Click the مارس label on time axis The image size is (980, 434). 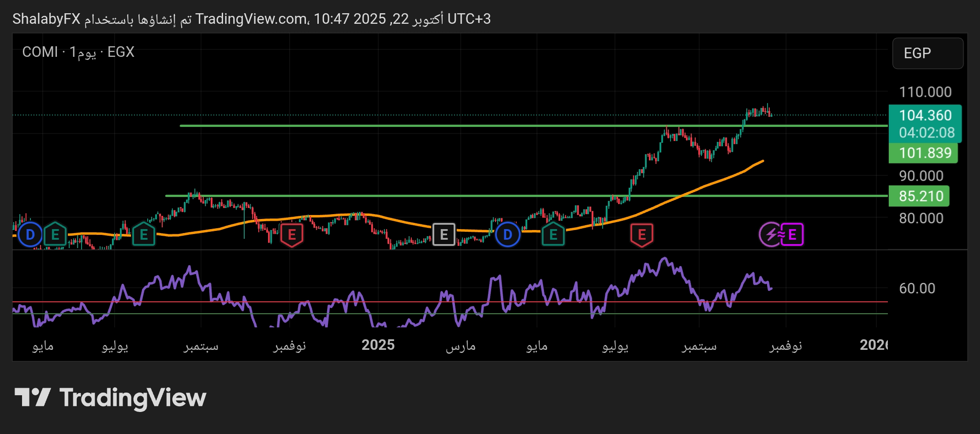[461, 346]
